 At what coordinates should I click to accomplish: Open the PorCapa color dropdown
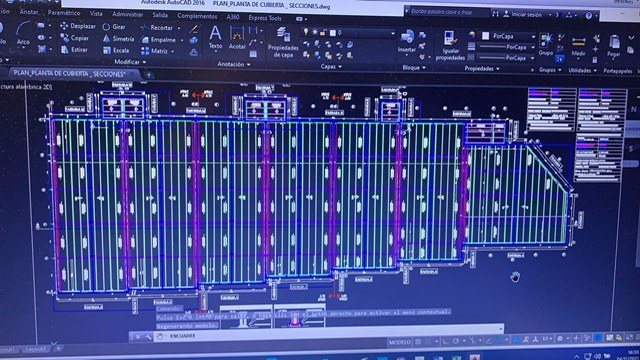[x=533, y=36]
